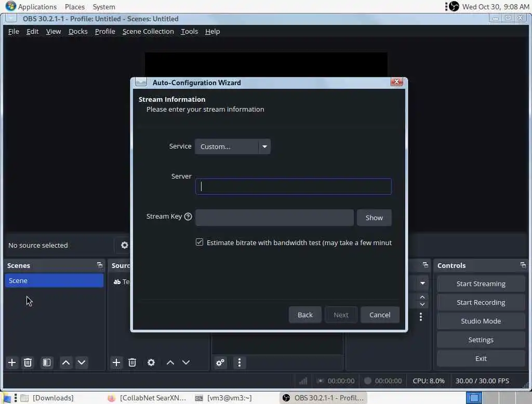Open transition properties three-dot menu
532x404 pixels.
[x=421, y=317]
